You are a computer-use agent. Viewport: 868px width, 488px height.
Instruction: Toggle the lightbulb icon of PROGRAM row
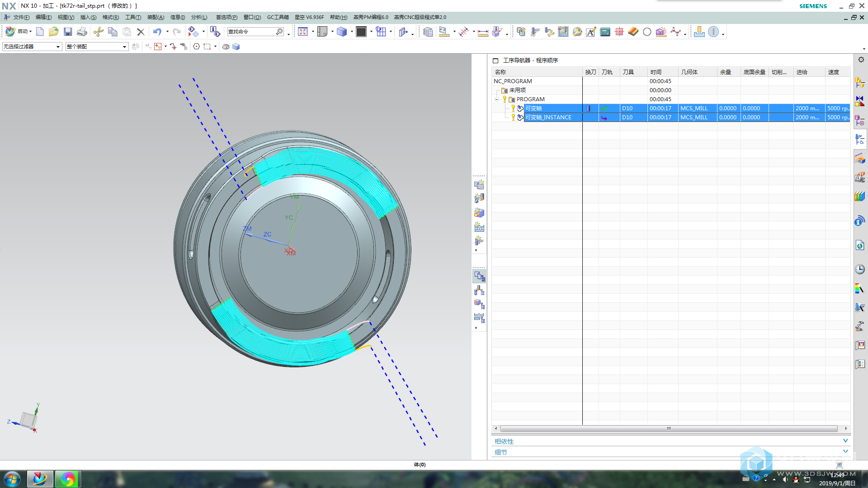[505, 99]
